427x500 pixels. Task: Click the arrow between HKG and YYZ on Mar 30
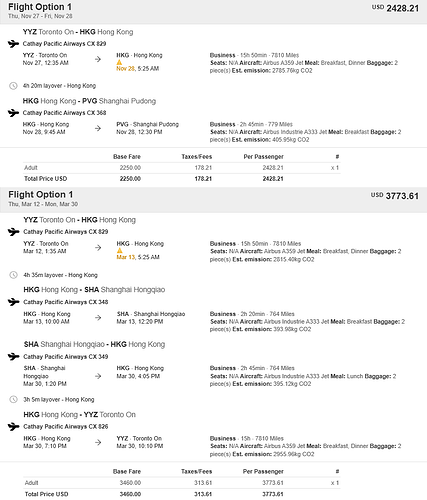point(98,442)
